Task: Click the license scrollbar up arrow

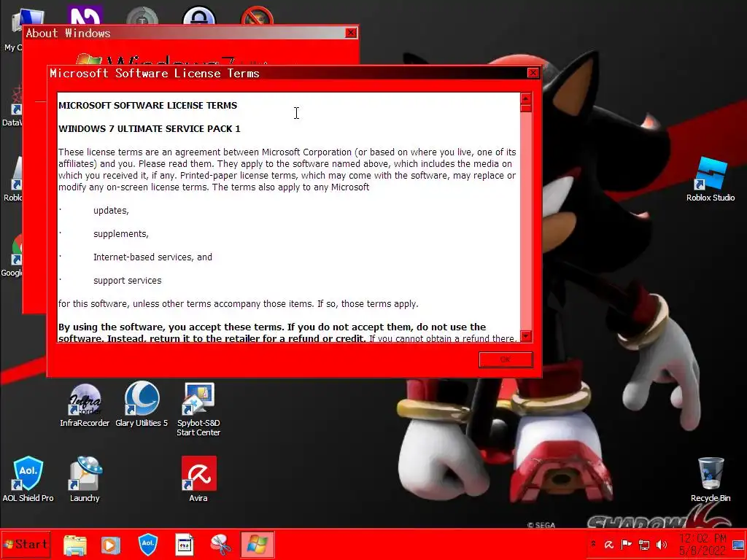Action: (526, 98)
